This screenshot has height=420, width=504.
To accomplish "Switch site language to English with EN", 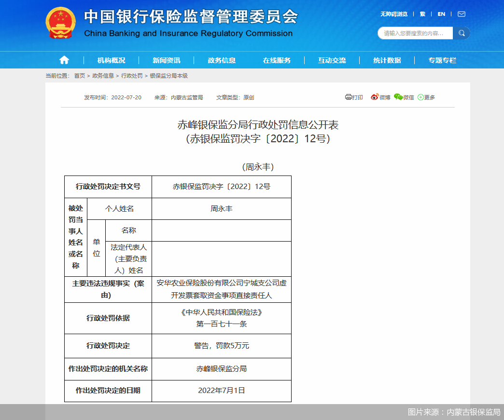I will click(x=441, y=14).
